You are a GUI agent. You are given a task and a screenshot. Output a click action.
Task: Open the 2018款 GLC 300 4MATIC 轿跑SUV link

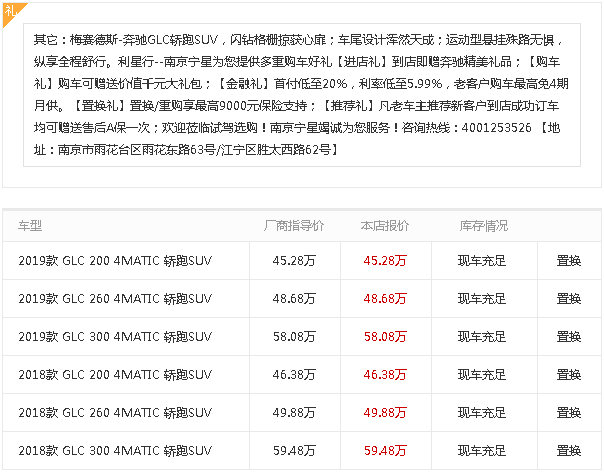(115, 449)
